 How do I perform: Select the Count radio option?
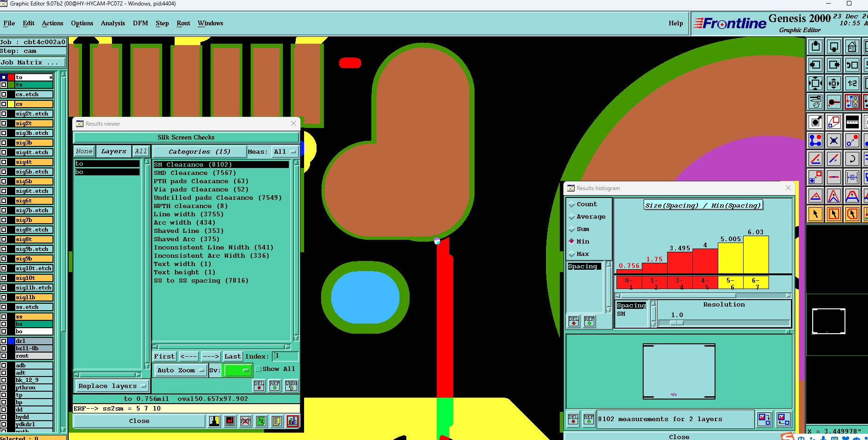(x=582, y=204)
